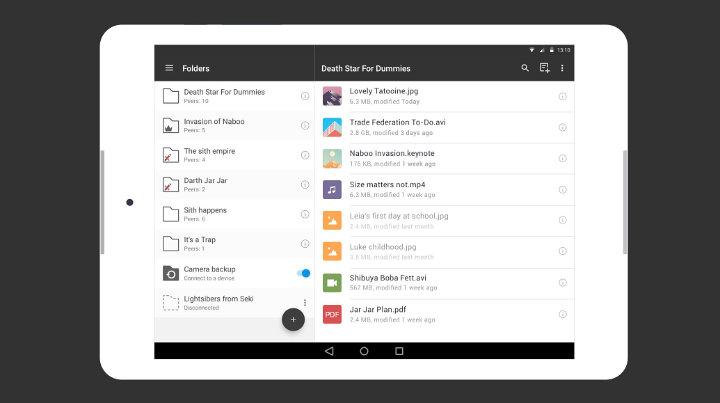The height and width of the screenshot is (403, 720).
Task: Select The sith empire folder icon
Action: pyautogui.click(x=171, y=155)
